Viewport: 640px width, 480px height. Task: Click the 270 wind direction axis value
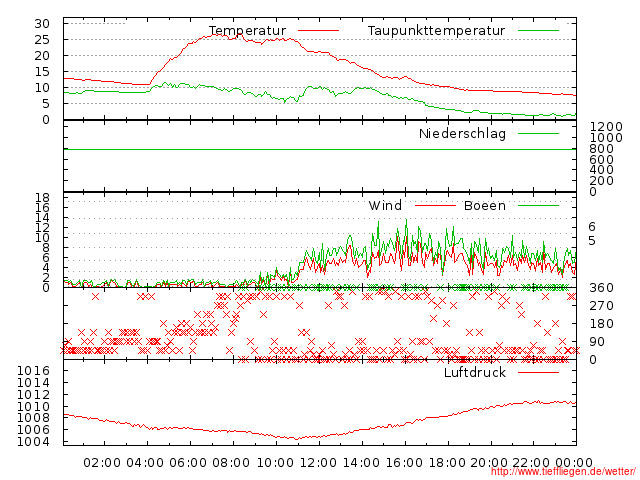coord(601,306)
